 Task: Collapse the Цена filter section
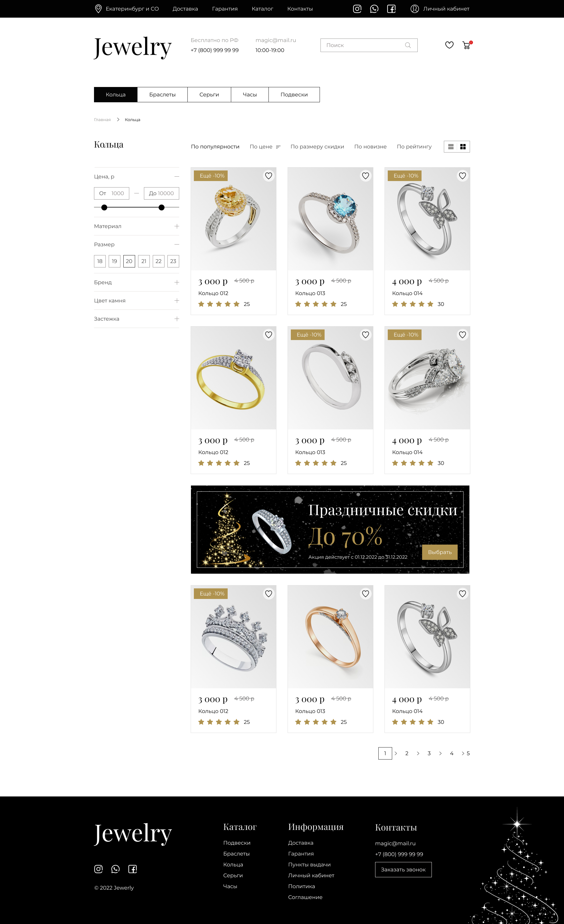(177, 176)
